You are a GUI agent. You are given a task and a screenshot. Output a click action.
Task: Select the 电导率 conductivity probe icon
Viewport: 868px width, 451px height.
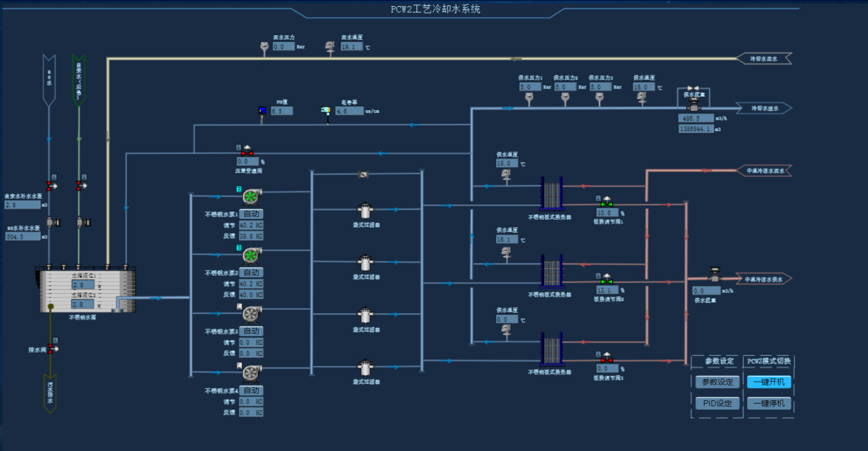327,111
